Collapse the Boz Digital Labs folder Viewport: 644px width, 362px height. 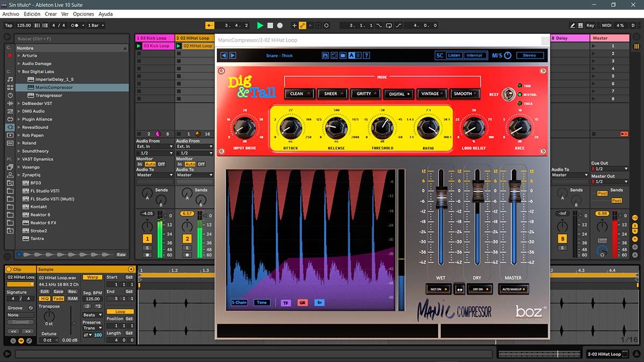coord(19,72)
